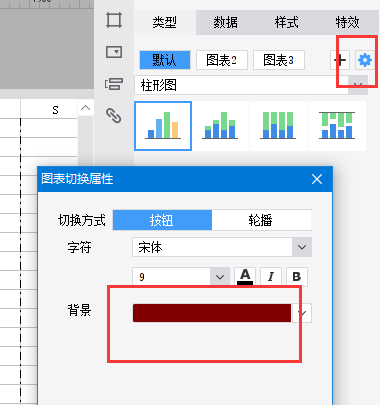This screenshot has height=405, width=380.
Task: Switch to the 特效 tab
Action: coord(347,22)
